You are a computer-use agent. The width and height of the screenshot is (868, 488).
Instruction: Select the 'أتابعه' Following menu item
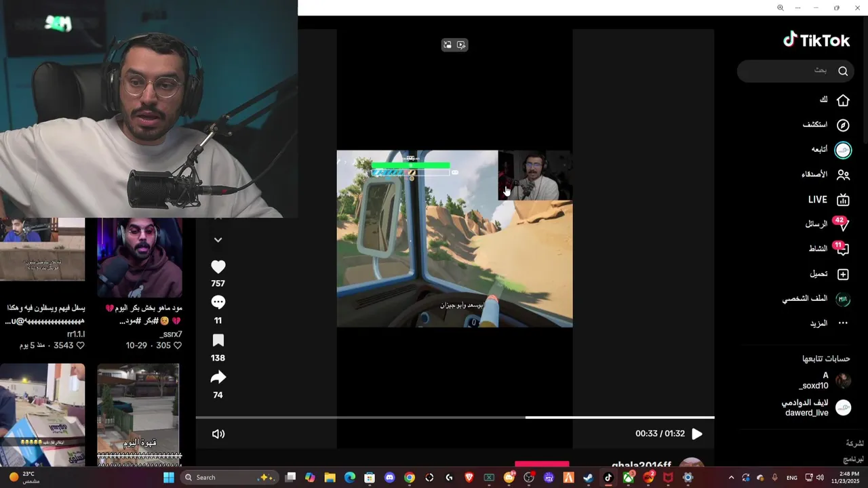[819, 149]
